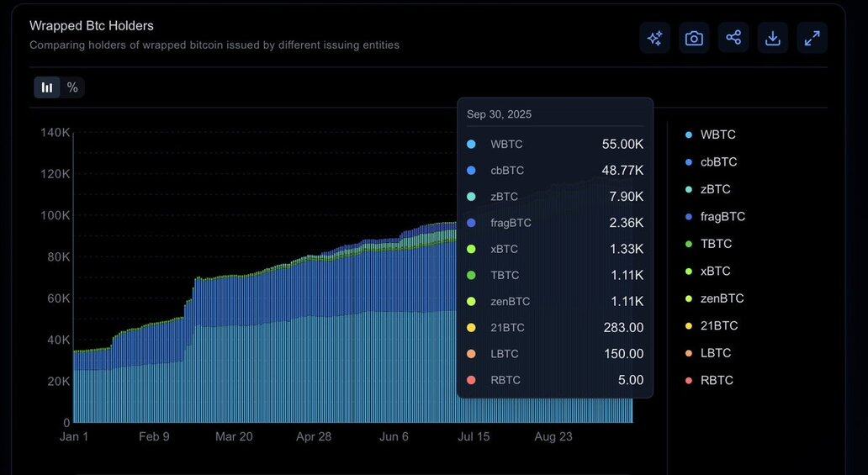The image size is (868, 475).
Task: Toggle fragBTC legend entry
Action: click(x=722, y=217)
